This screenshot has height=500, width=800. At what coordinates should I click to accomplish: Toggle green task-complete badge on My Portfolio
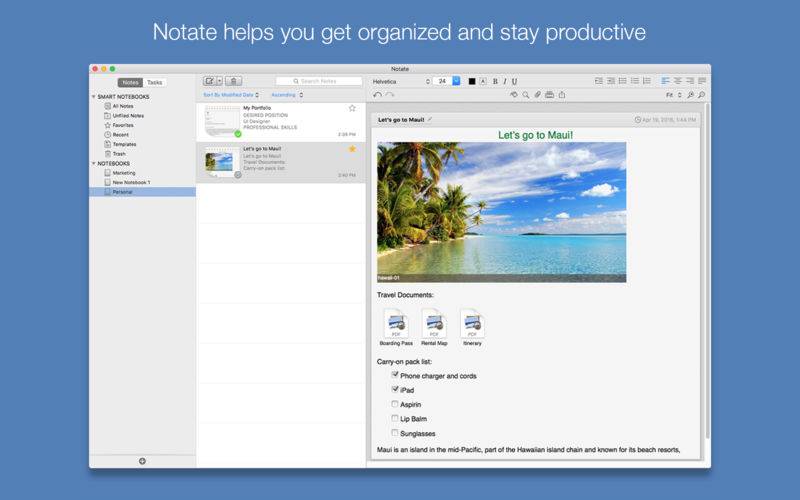pos(238,134)
